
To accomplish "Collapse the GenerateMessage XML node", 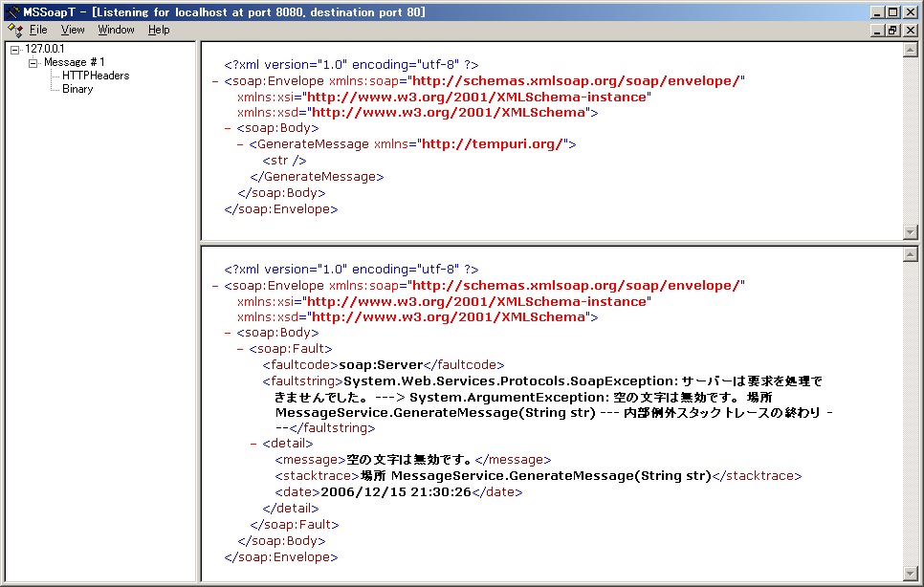I will click(240, 144).
